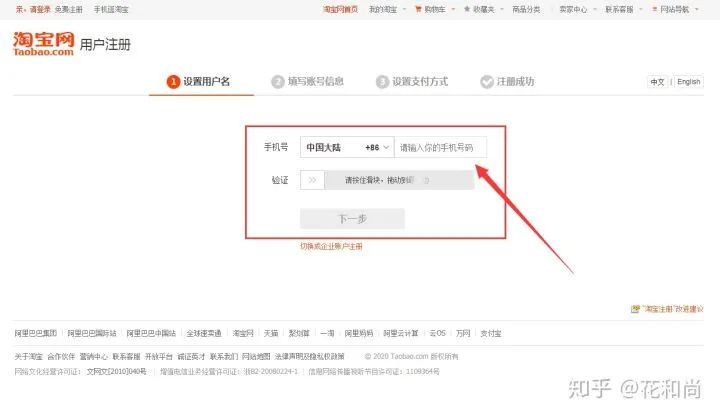Click step 3 icon 设置支付方式
720x418 pixels.
[x=382, y=82]
